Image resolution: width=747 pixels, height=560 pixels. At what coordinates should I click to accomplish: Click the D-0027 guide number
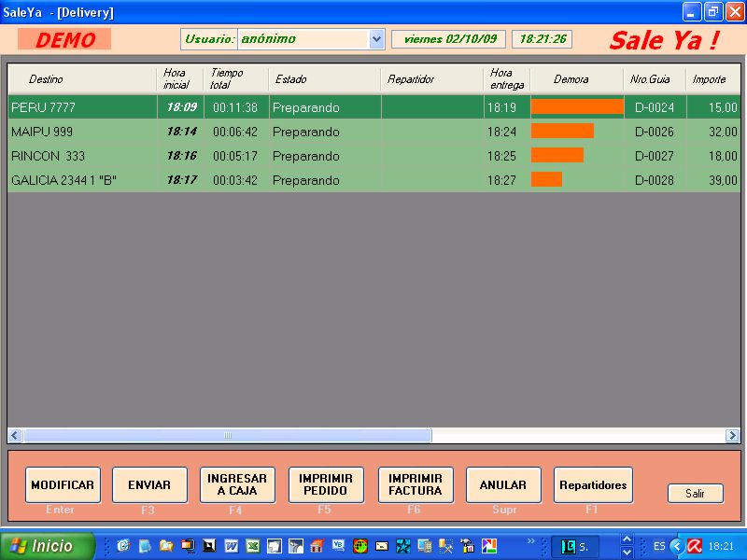[655, 156]
